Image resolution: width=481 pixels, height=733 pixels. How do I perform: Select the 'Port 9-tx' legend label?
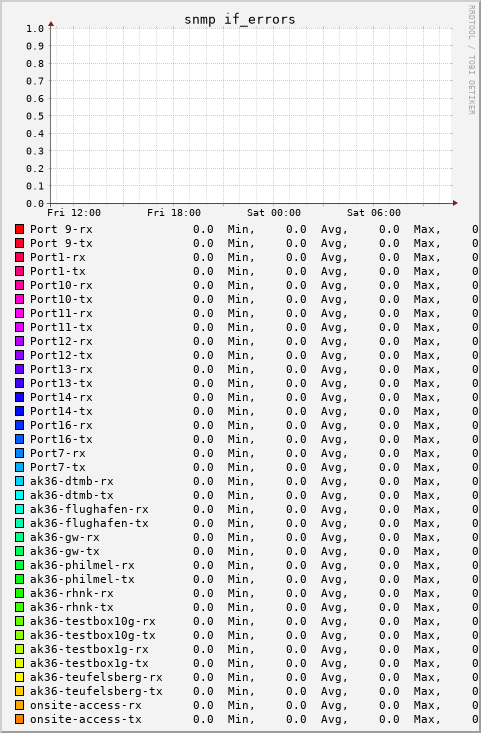coord(61,243)
